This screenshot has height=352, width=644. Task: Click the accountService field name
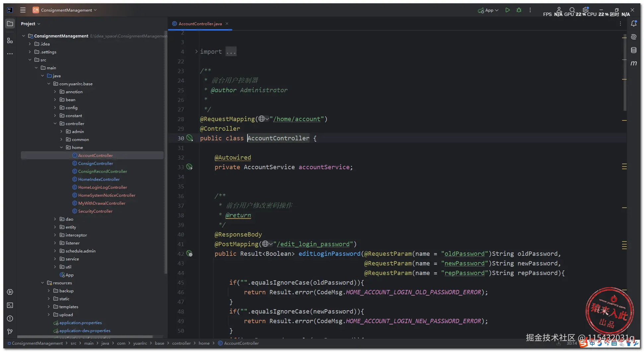[x=324, y=167]
